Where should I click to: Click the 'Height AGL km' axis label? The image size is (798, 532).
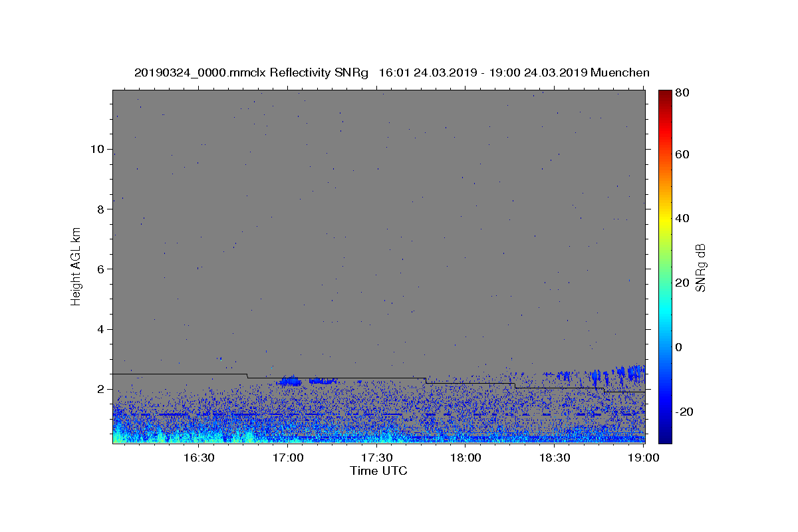pos(76,266)
